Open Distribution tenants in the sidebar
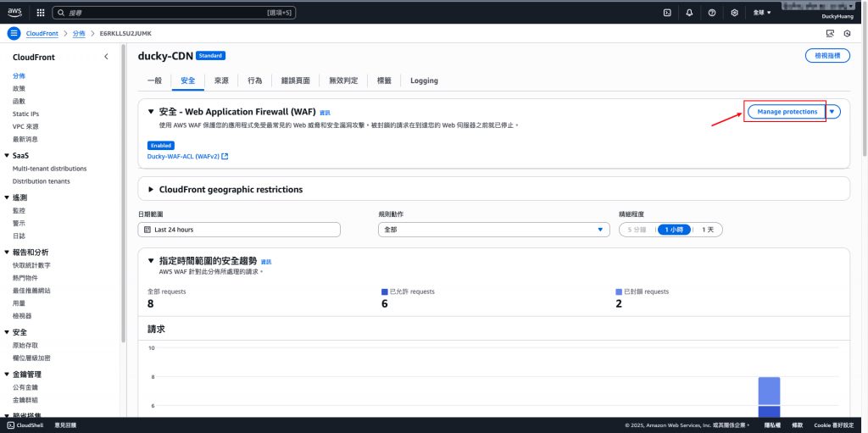868x433 pixels. [41, 181]
